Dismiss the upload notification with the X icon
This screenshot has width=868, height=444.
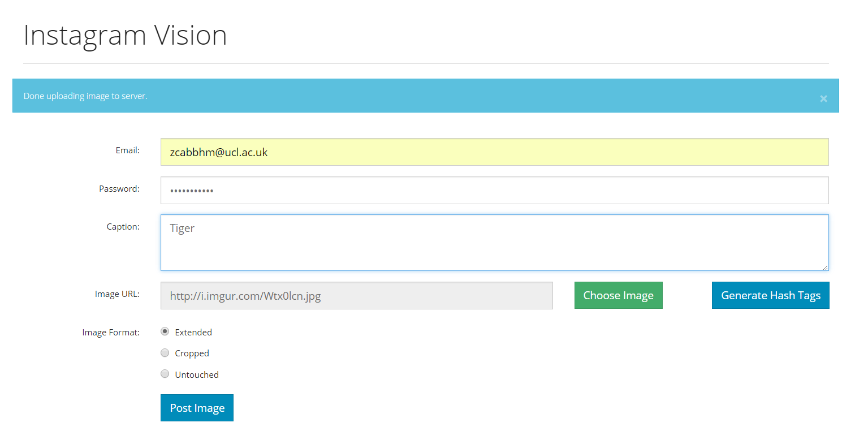[823, 98]
